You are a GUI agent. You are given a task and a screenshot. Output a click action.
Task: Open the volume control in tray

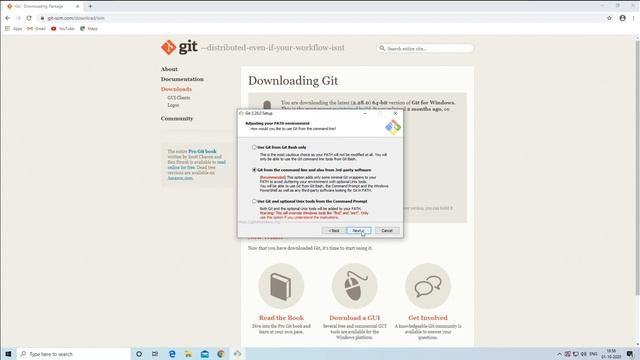pos(584,354)
